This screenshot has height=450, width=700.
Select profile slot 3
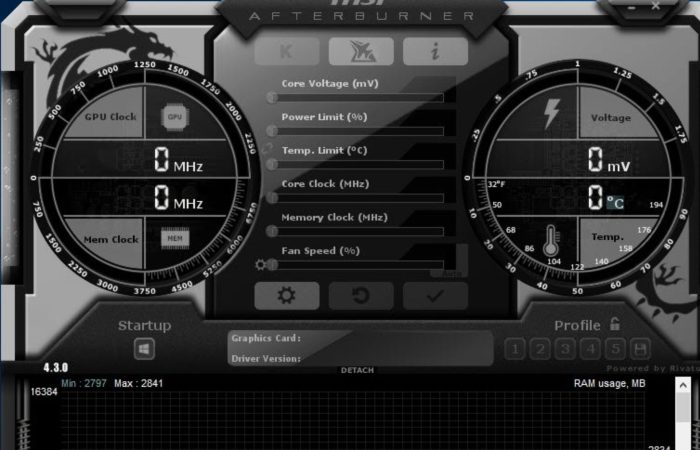[565, 349]
